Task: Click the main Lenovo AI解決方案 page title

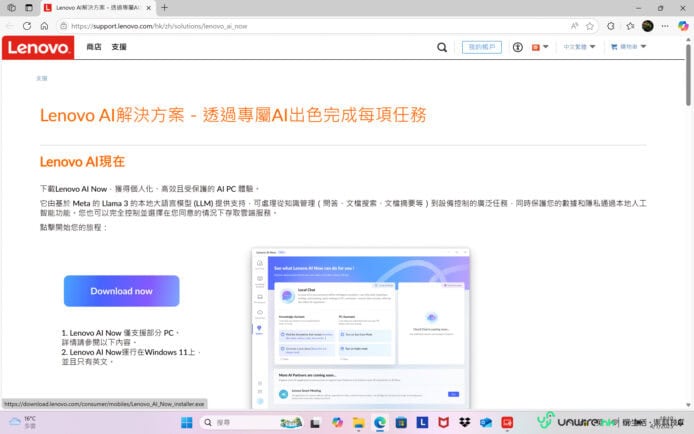Action: click(x=233, y=115)
